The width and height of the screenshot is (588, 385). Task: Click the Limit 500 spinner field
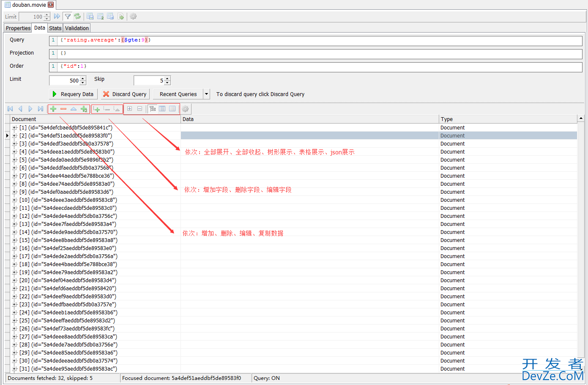[x=68, y=80]
